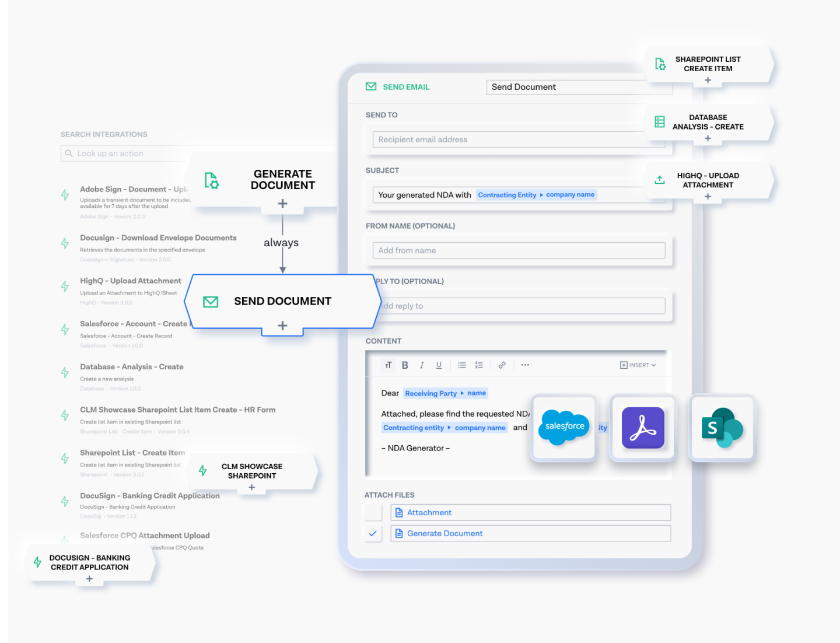Viewport: 840px width, 643px height.
Task: Select the Send Document title field
Action: (579, 86)
